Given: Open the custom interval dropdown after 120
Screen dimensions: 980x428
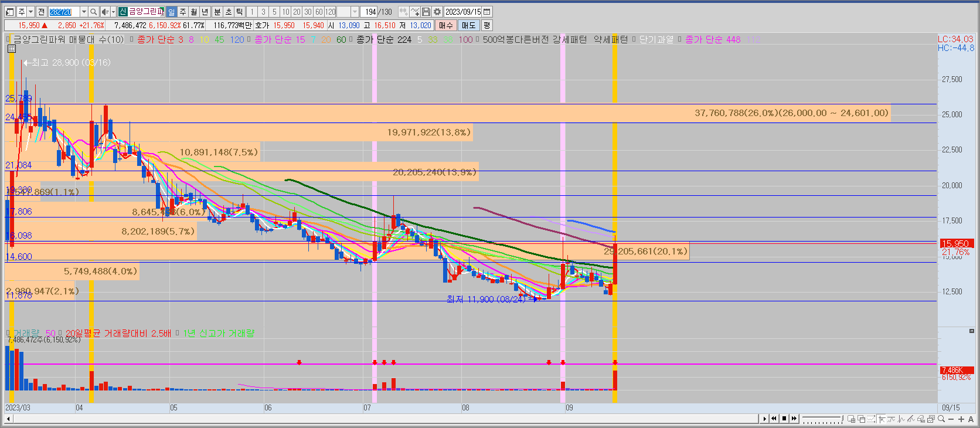Looking at the screenshot, I should tap(355, 12).
